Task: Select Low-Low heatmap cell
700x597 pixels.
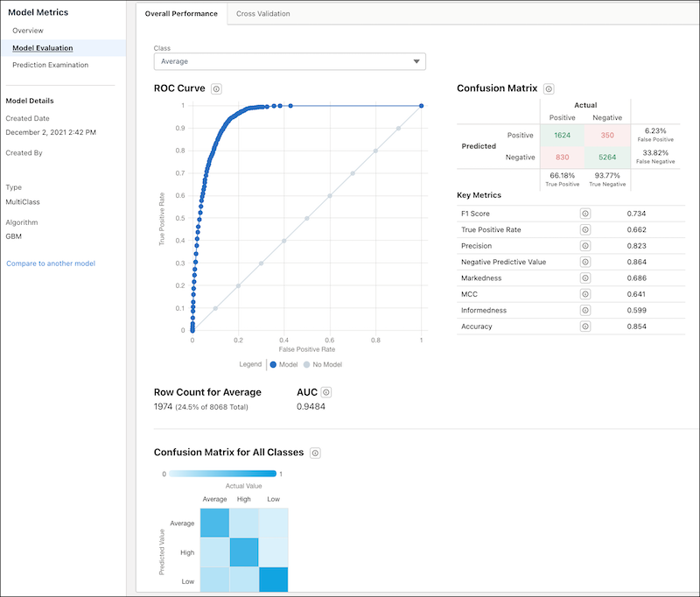Action: 274,579
